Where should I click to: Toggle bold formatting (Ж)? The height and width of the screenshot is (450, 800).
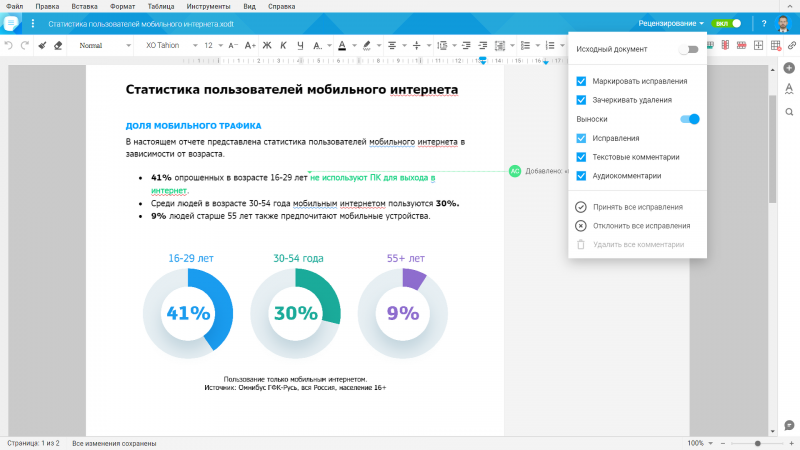267,45
